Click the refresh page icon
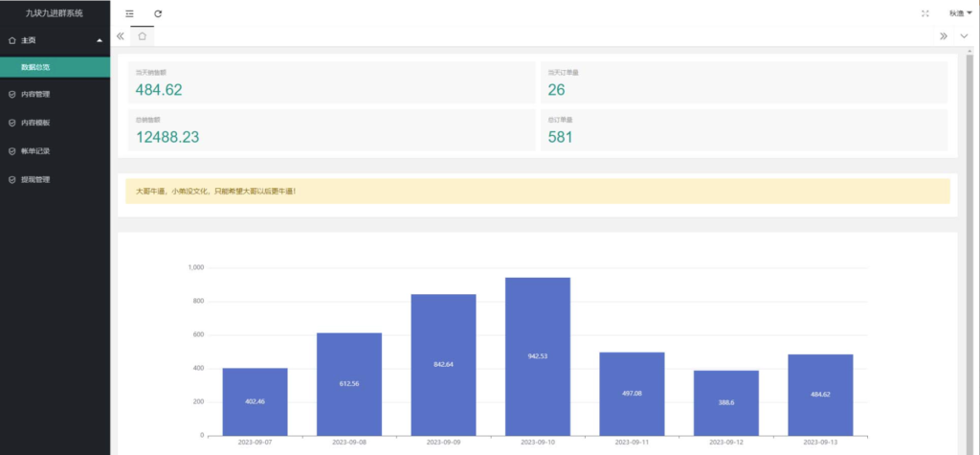 (x=158, y=13)
